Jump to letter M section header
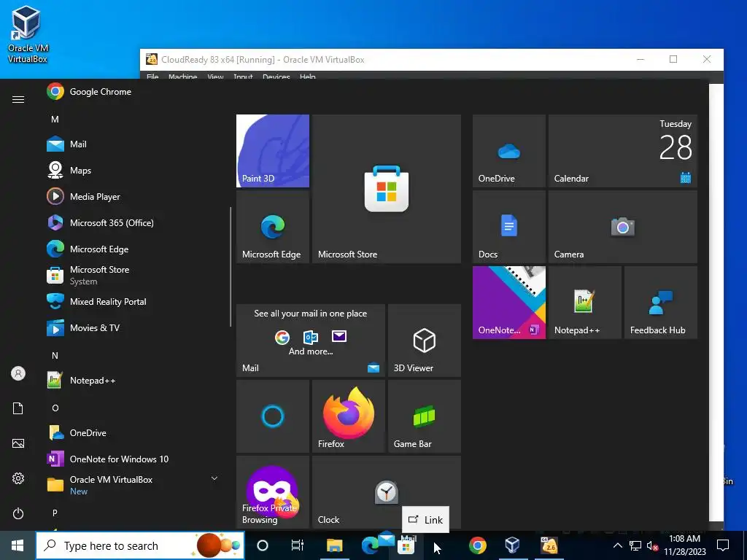747x560 pixels. point(55,119)
